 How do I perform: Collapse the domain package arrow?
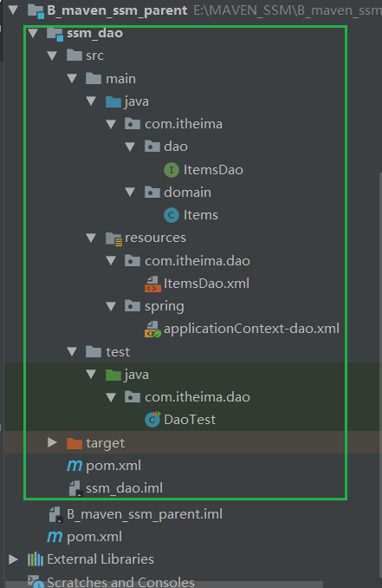130,193
